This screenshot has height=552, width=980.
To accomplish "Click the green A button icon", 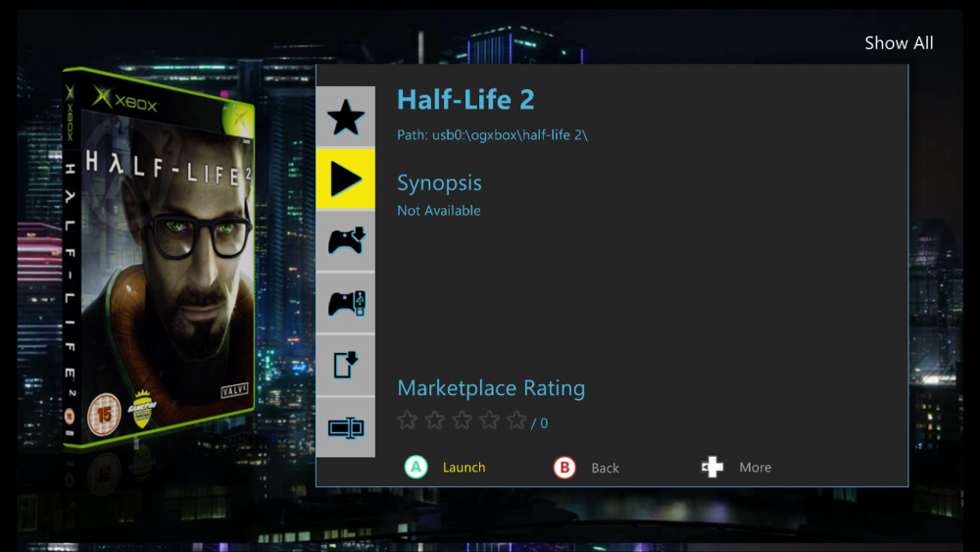I will 416,467.
